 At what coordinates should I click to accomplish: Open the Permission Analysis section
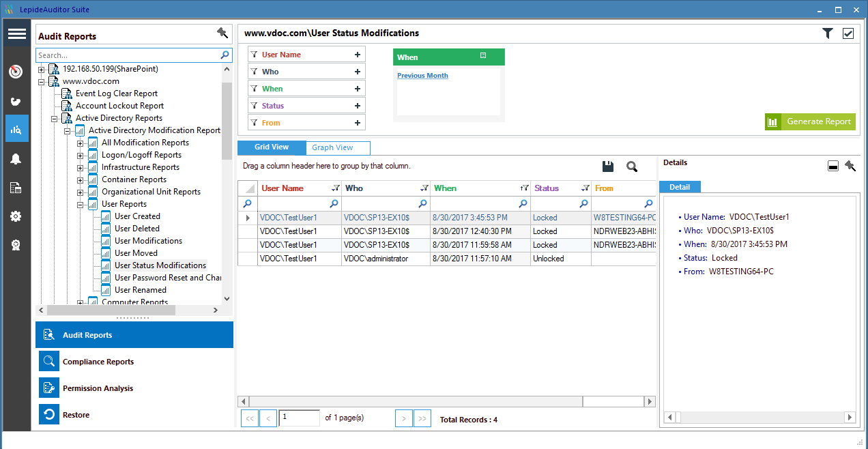(134, 388)
